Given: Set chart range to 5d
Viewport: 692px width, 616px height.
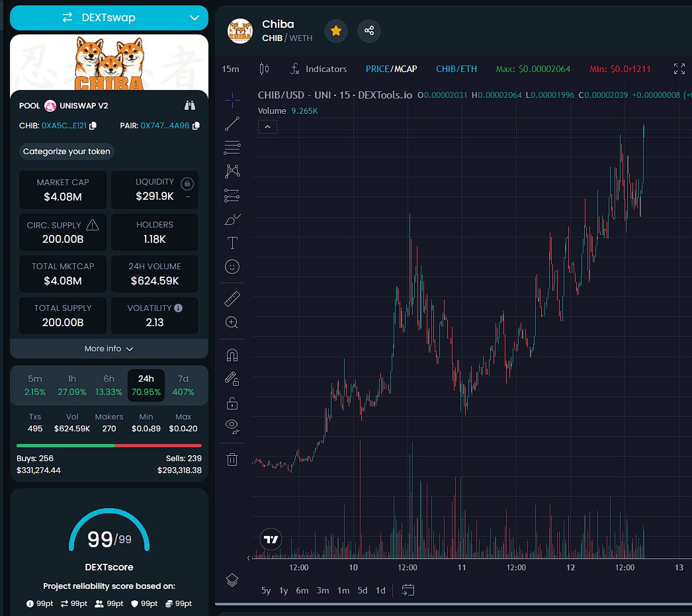Looking at the screenshot, I should pyautogui.click(x=363, y=590).
